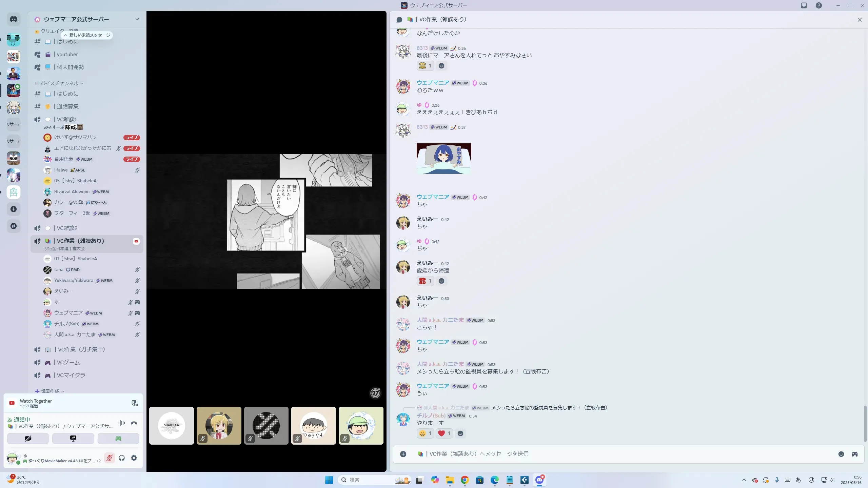Open the youtuber channel
This screenshot has height=488, width=868.
[x=67, y=55]
